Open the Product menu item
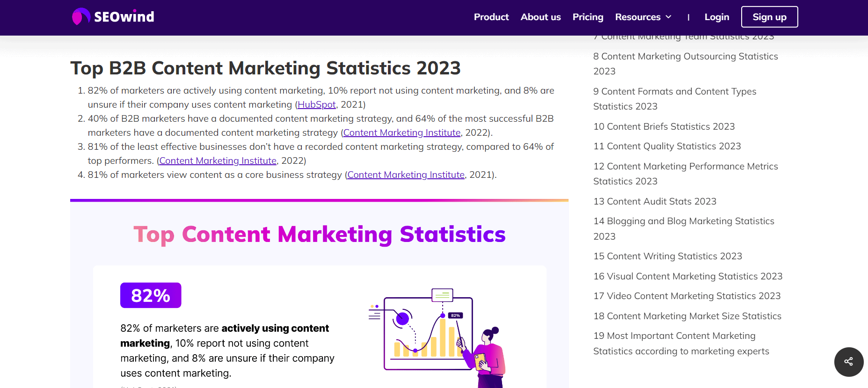Screen dimensions: 868x388 491,17
